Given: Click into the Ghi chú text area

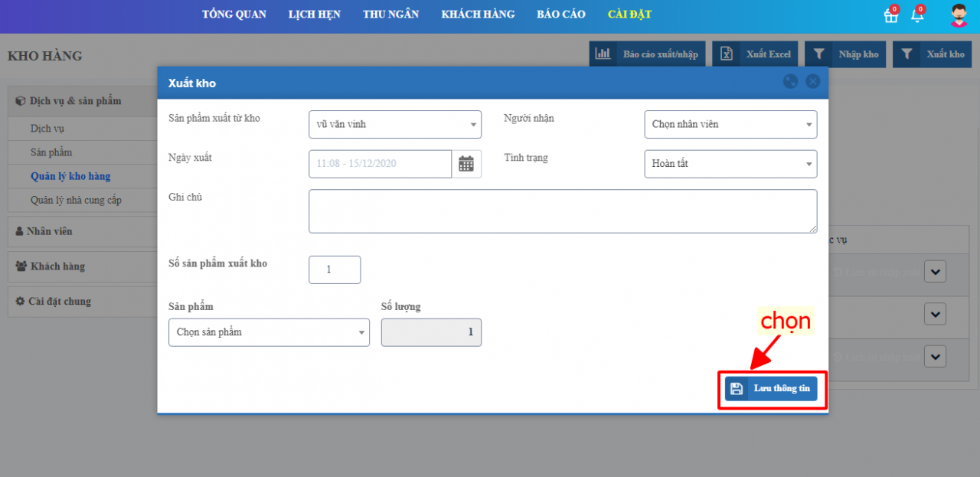Looking at the screenshot, I should click(x=562, y=211).
